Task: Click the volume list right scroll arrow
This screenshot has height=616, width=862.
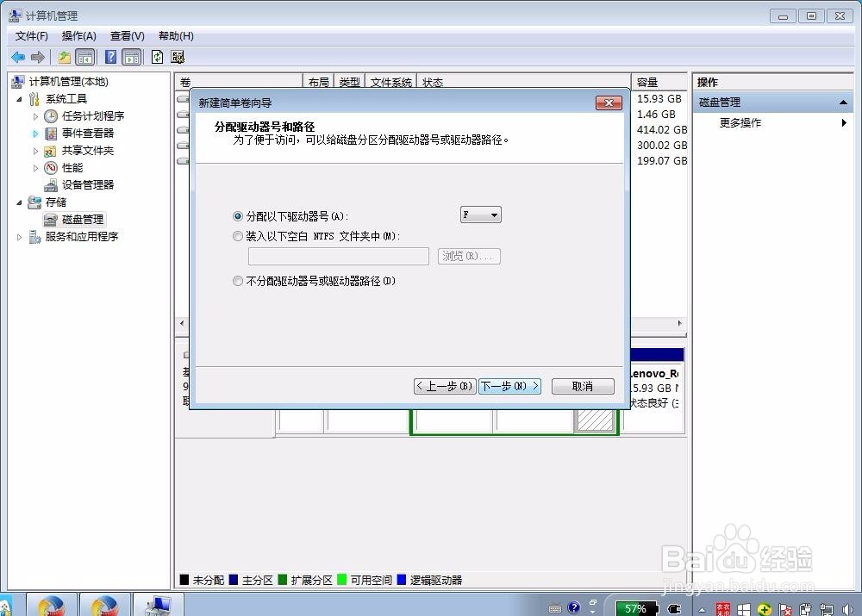Action: 679,324
